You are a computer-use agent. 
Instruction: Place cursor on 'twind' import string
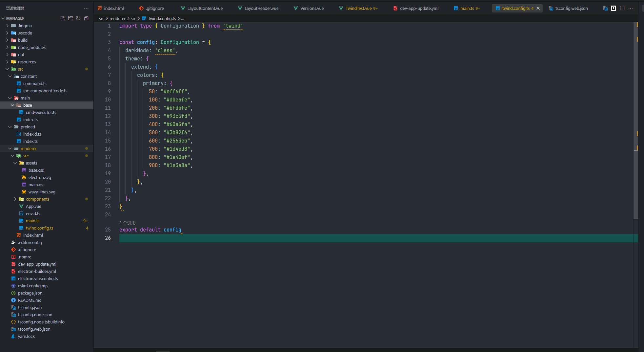pyautogui.click(x=233, y=26)
